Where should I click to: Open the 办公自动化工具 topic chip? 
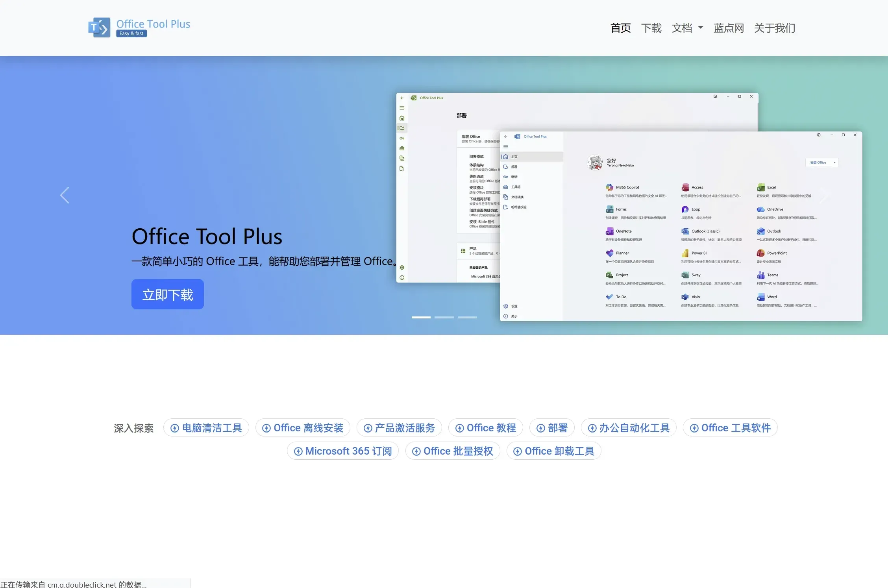(629, 428)
